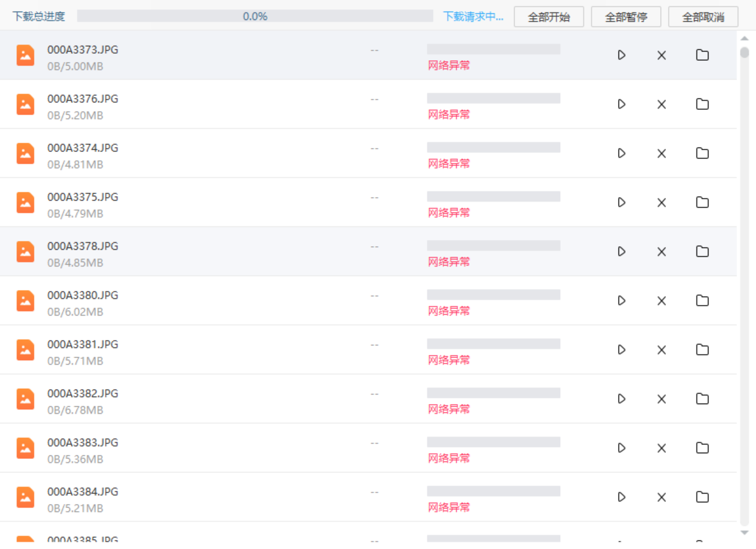Cancel download of 000A3382.JPG
This screenshot has width=756, height=549.
click(x=661, y=399)
